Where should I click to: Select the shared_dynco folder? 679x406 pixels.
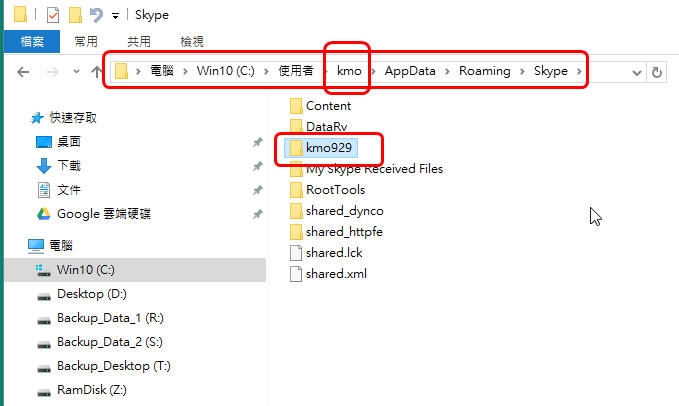(345, 211)
